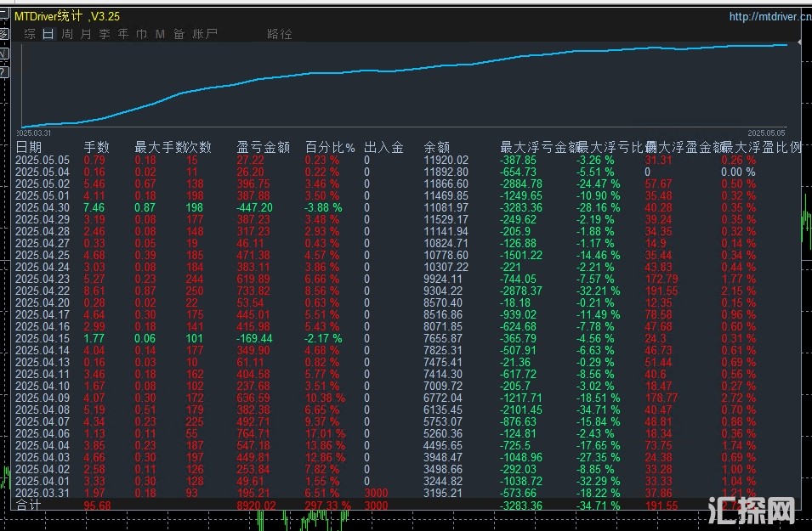Click the 手数 column header
Image resolution: width=812 pixels, height=531 pixels.
click(x=97, y=148)
